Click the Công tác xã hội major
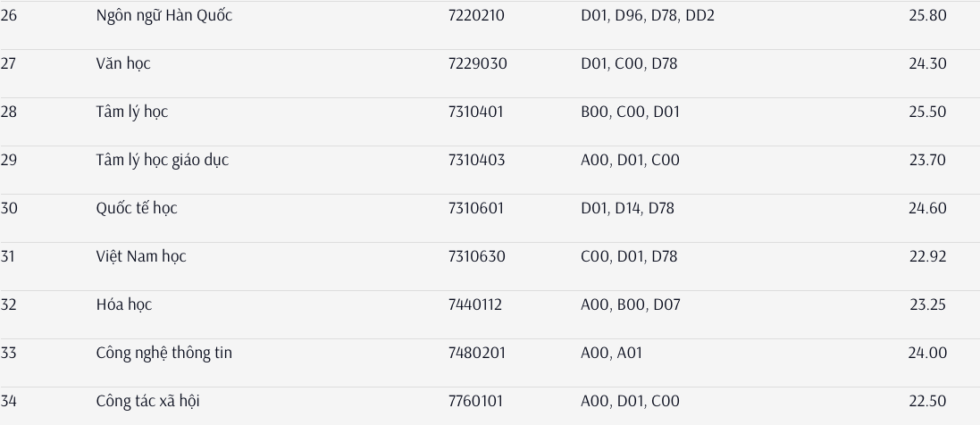The height and width of the screenshot is (425, 980). click(x=148, y=402)
